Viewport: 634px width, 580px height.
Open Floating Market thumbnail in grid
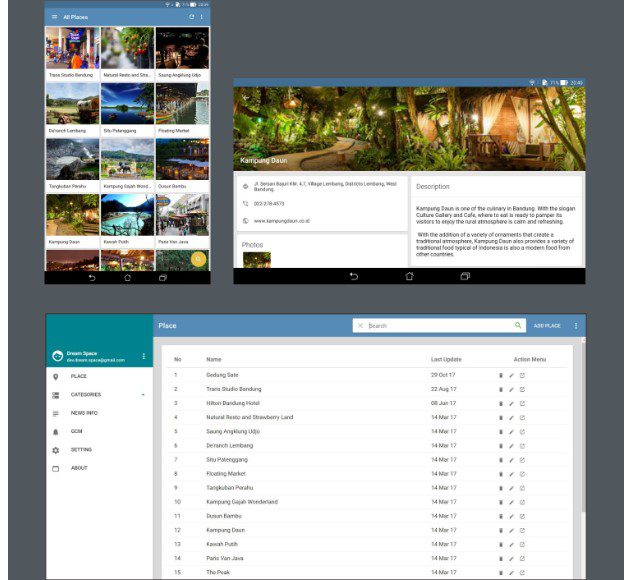[182, 104]
